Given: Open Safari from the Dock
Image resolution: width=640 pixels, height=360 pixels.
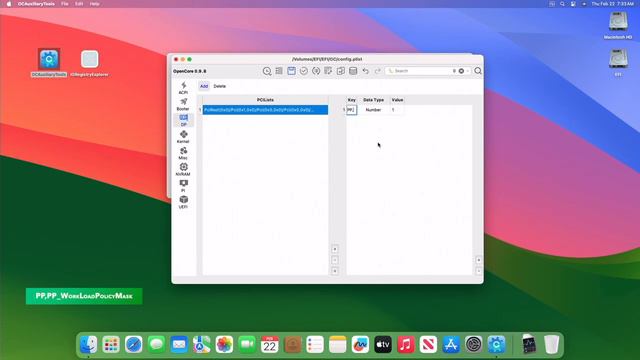Looking at the screenshot, I should pos(133,345).
